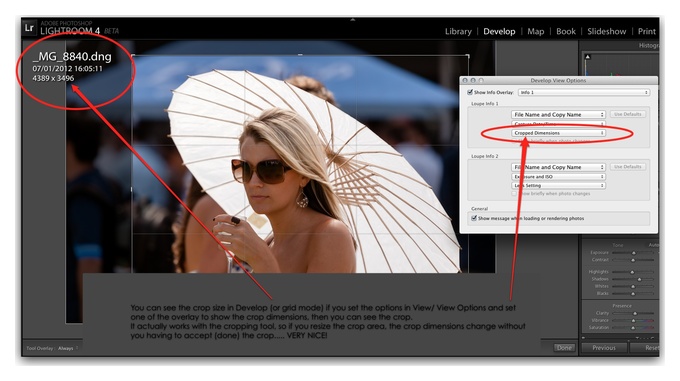Viewport: 680px width, 381px height.
Task: Toggle the Show Info Overlay checkbox
Action: click(470, 92)
